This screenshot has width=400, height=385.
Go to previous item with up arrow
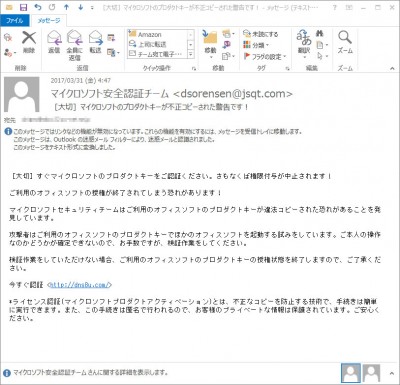coord(66,7)
